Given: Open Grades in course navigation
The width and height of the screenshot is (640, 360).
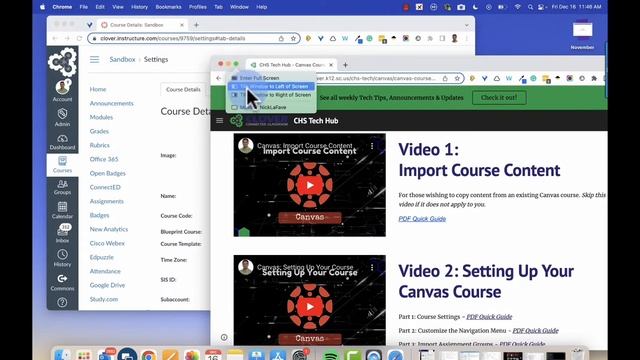Looking at the screenshot, I should click(99, 131).
